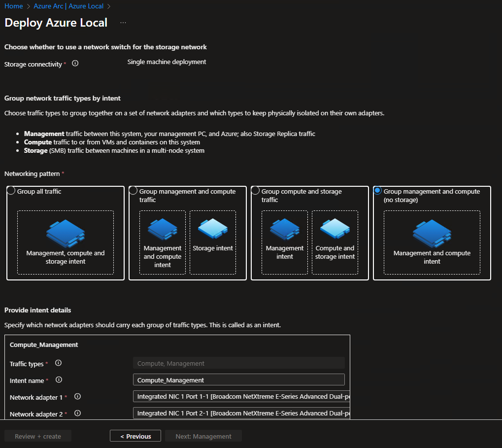Pick the Group compute and storage traffic radio button
502x448 pixels.
click(x=255, y=191)
